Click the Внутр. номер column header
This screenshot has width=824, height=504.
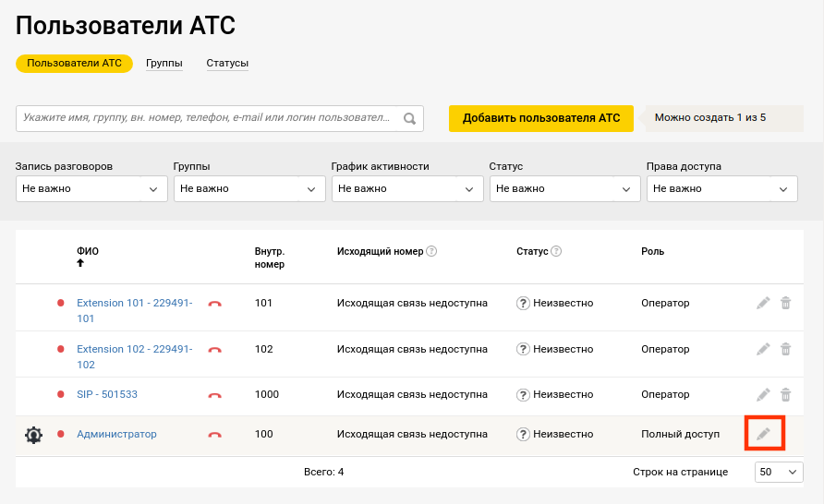pos(270,258)
